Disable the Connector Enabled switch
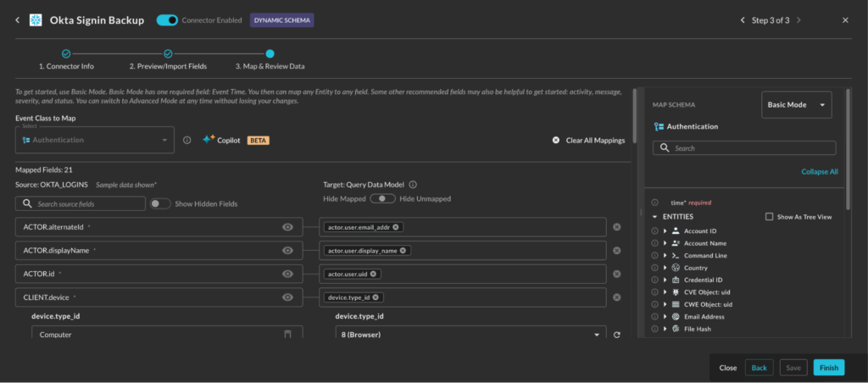The height and width of the screenshot is (383, 868). coord(167,20)
